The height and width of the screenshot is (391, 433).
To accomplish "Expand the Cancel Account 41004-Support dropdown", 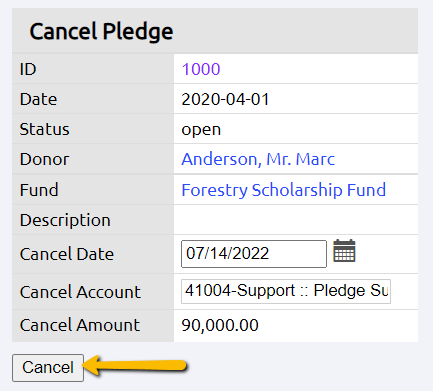I will (x=286, y=291).
